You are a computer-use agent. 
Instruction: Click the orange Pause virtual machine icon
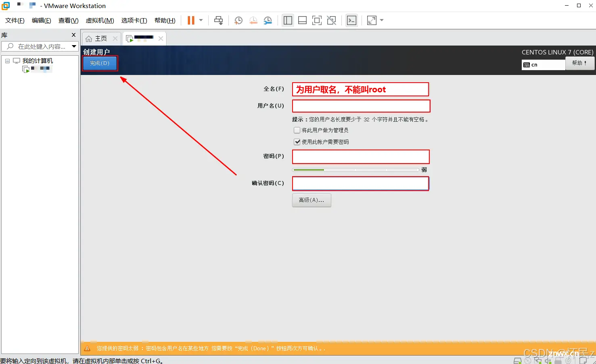[191, 20]
